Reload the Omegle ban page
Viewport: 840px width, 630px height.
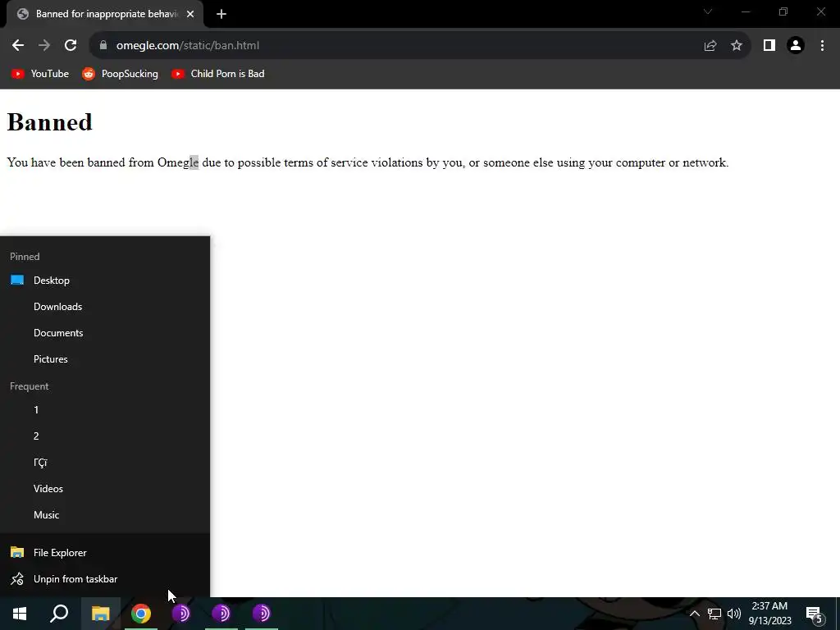tap(71, 46)
